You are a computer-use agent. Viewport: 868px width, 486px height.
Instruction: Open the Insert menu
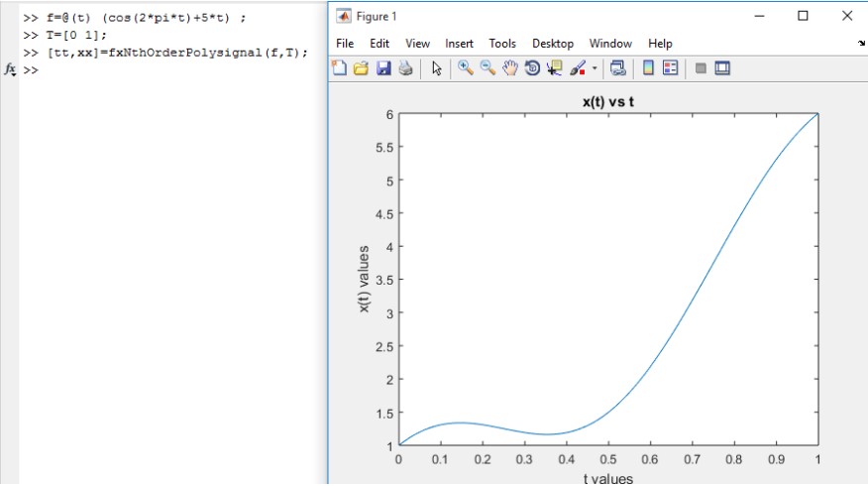click(x=459, y=44)
